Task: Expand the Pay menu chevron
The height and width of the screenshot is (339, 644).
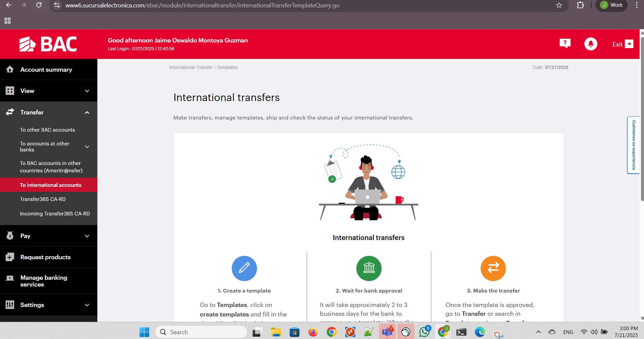Action: coord(87,236)
